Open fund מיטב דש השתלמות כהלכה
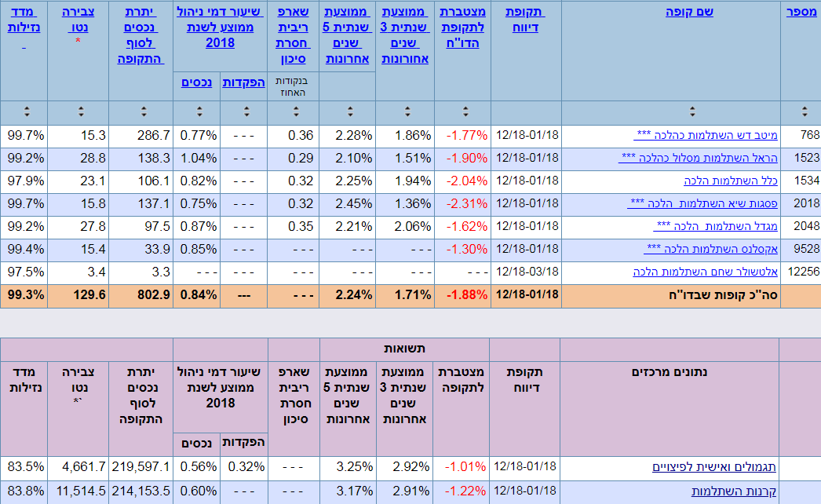This screenshot has height=504, width=821. [x=706, y=135]
